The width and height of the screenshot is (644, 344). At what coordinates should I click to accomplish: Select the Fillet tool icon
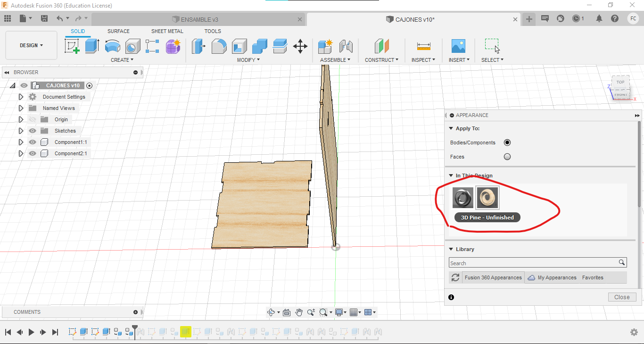219,46
